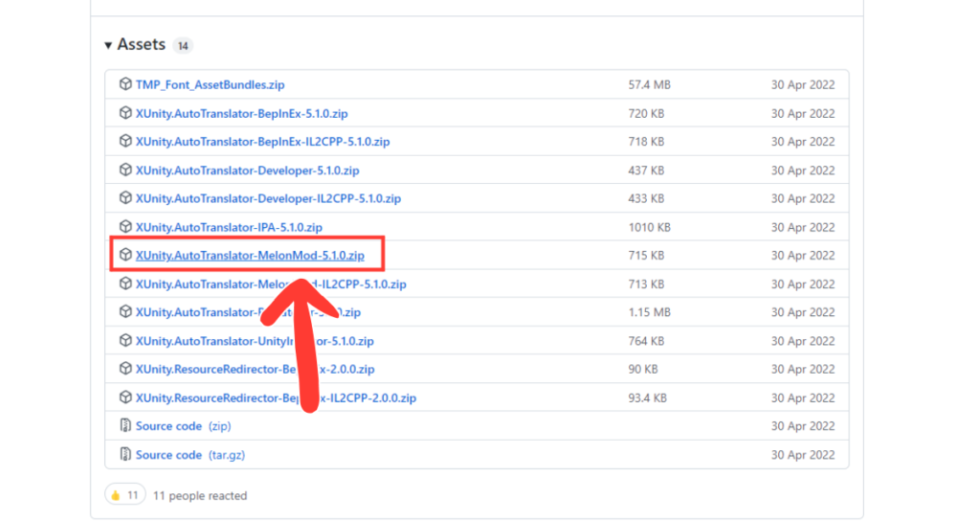Click package icon beside Developer-5.1.0.zip

tap(125, 170)
